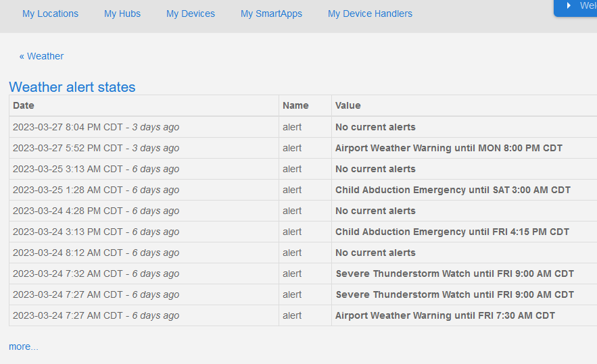Click the Child Abduction Emergency until SAT 3:00 AM entry
Screen dimensions: 597x364
452,190
